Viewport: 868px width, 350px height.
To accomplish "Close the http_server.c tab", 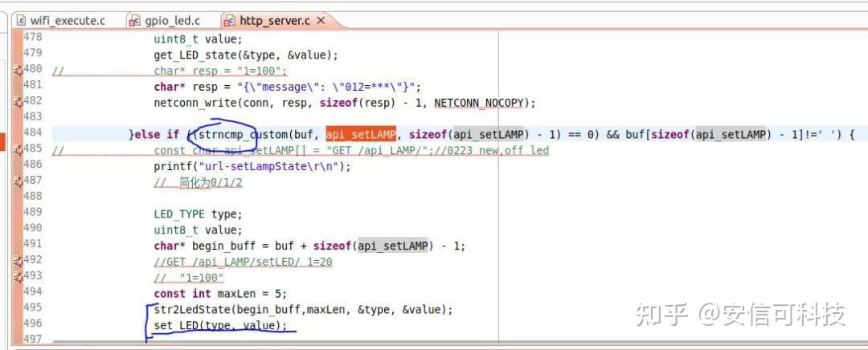I will pos(321,21).
